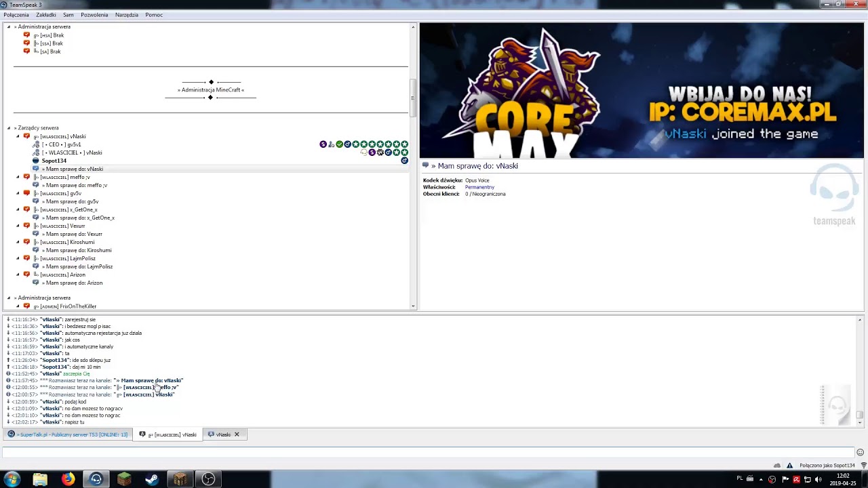Click the chat log scrollbar down arrow
Image resolution: width=868 pixels, height=488 pixels.
pos(860,422)
